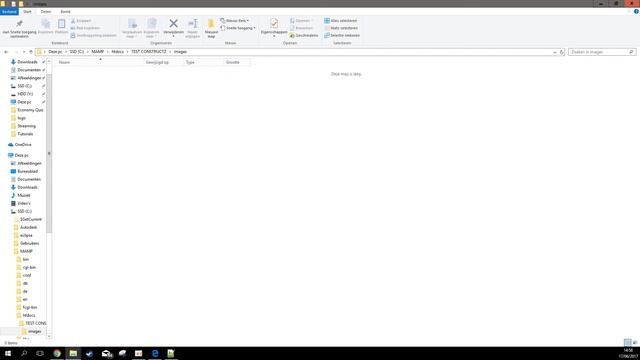The image size is (640, 360).
Task: Click MAMP in the address bar
Action: coord(98,52)
